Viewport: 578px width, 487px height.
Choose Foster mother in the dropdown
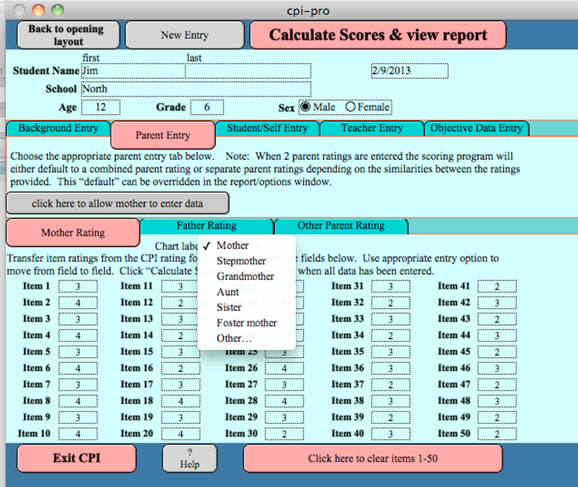(x=247, y=323)
